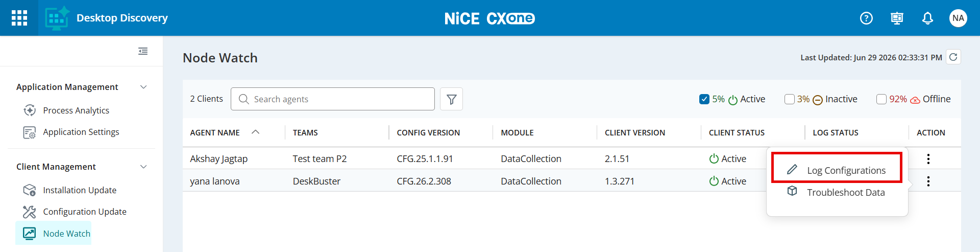Open Process Analytics page
This screenshot has height=252, width=980.
pyautogui.click(x=76, y=110)
